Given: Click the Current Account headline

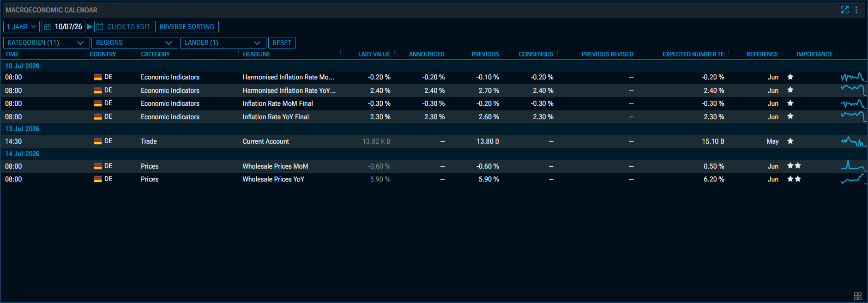Looking at the screenshot, I should tap(266, 141).
